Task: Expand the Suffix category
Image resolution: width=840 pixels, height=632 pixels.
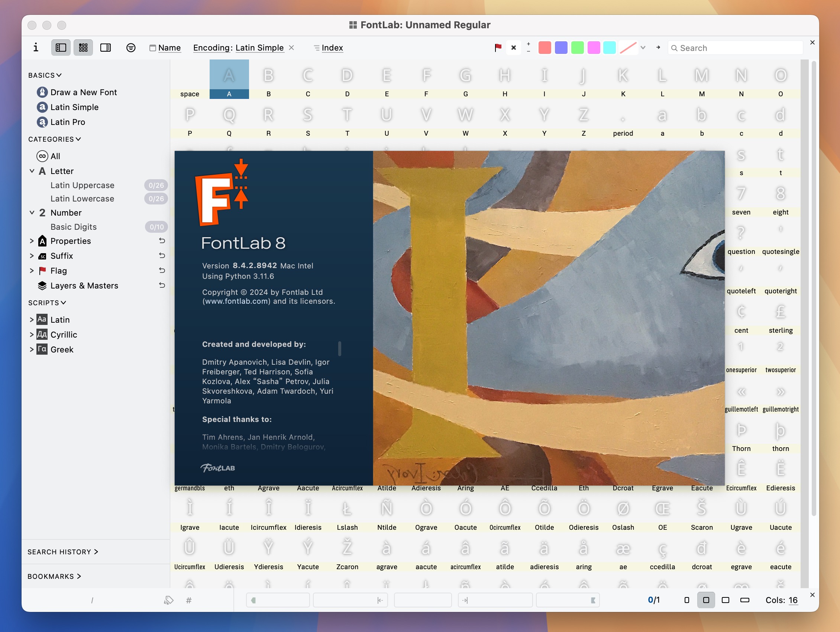Action: click(32, 256)
